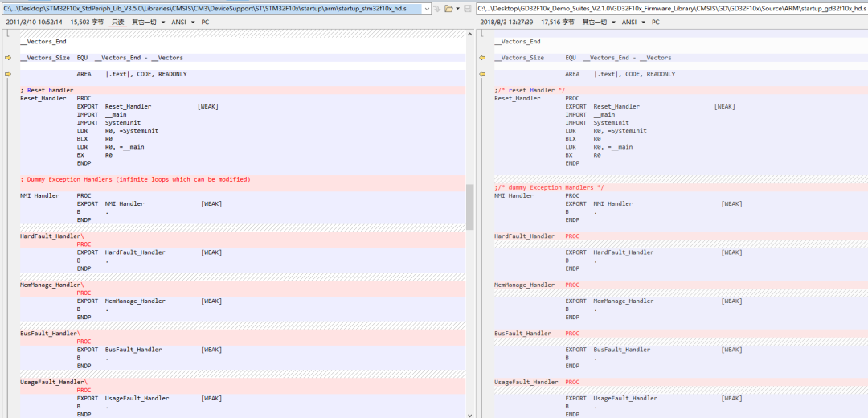Click the open file folder icon
The width and height of the screenshot is (868, 418).
(x=448, y=9)
